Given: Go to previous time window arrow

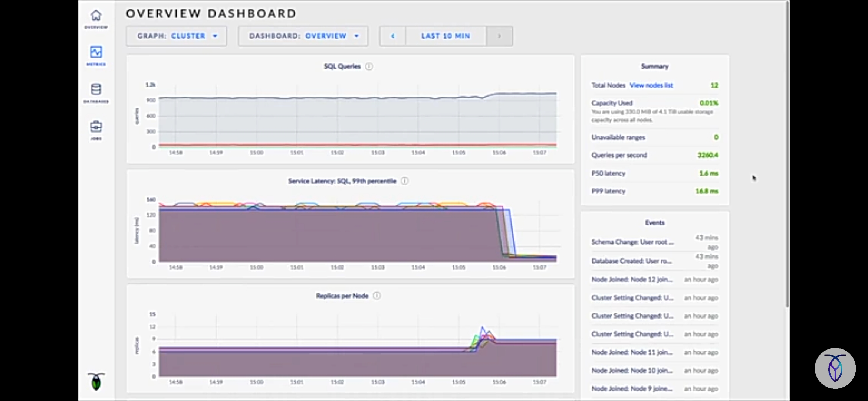Looking at the screenshot, I should tap(392, 36).
